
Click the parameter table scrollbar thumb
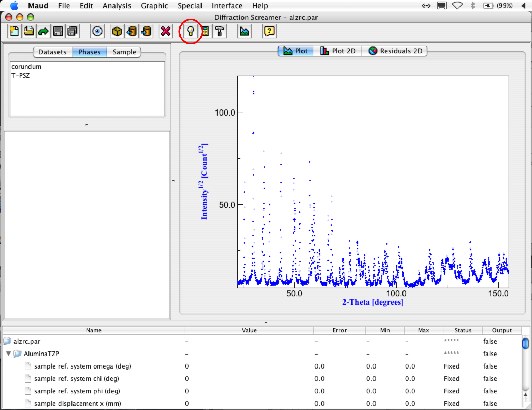pos(525,344)
